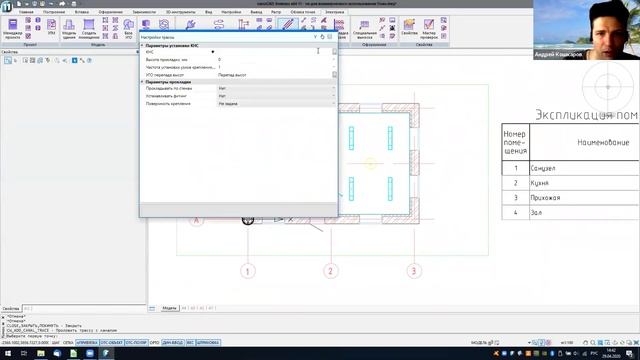Click the Зал cell in the table
This screenshot has width=640, height=360.
(584, 212)
